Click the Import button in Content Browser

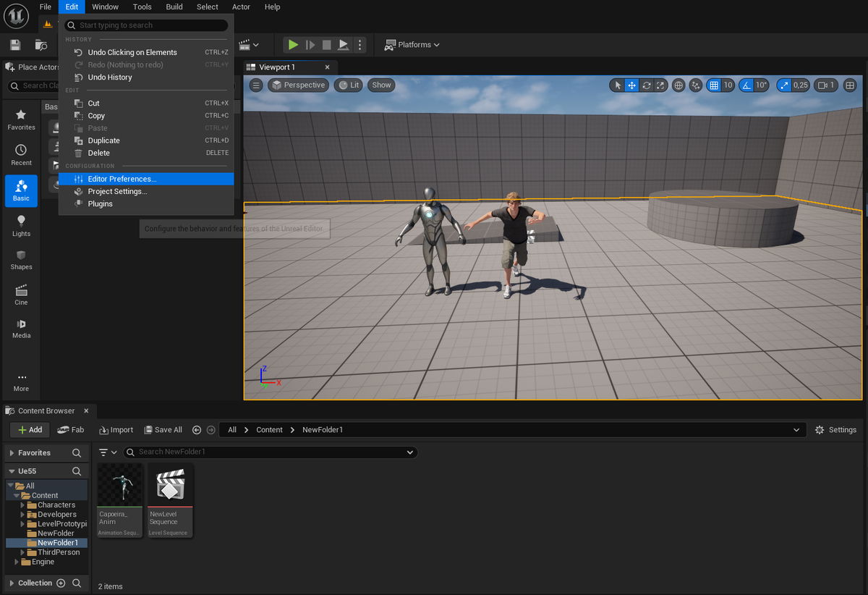click(x=116, y=430)
